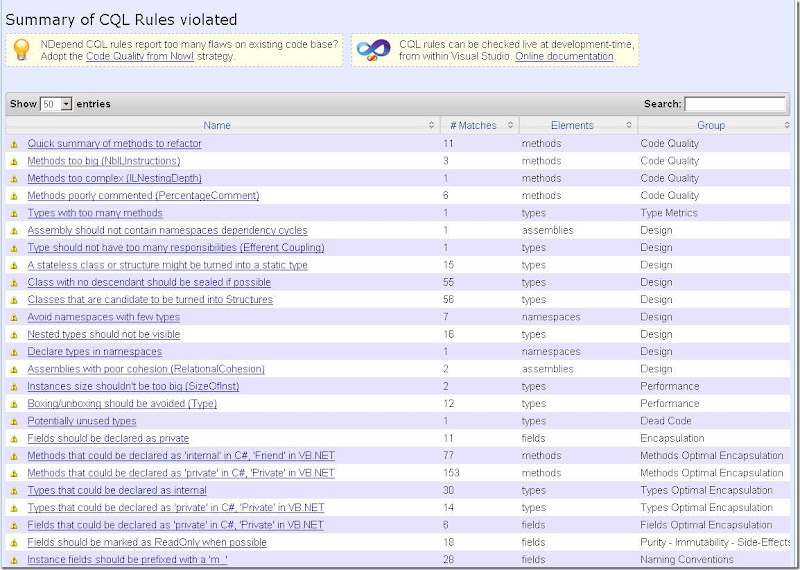Sort table by Name column header
The width and height of the screenshot is (800, 570).
coord(217,126)
